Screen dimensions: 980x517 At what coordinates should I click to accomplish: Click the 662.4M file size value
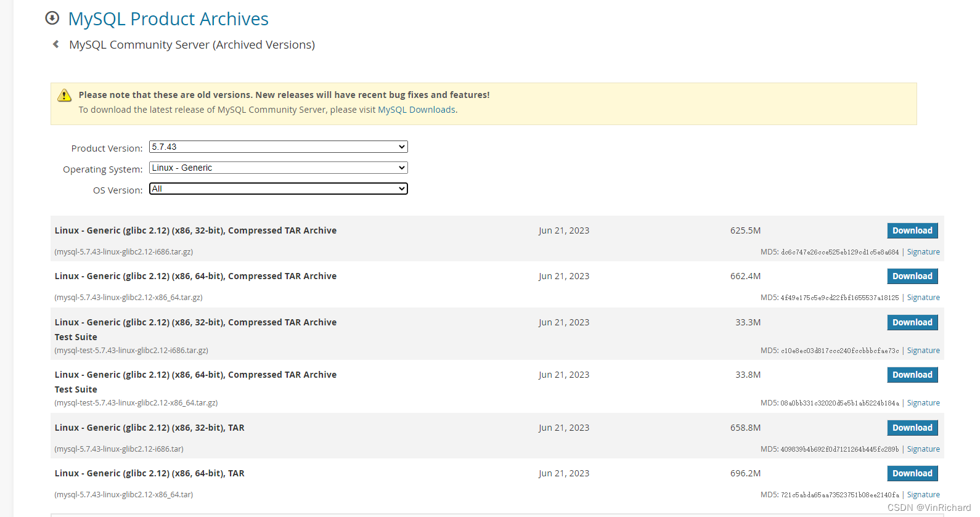(x=745, y=276)
